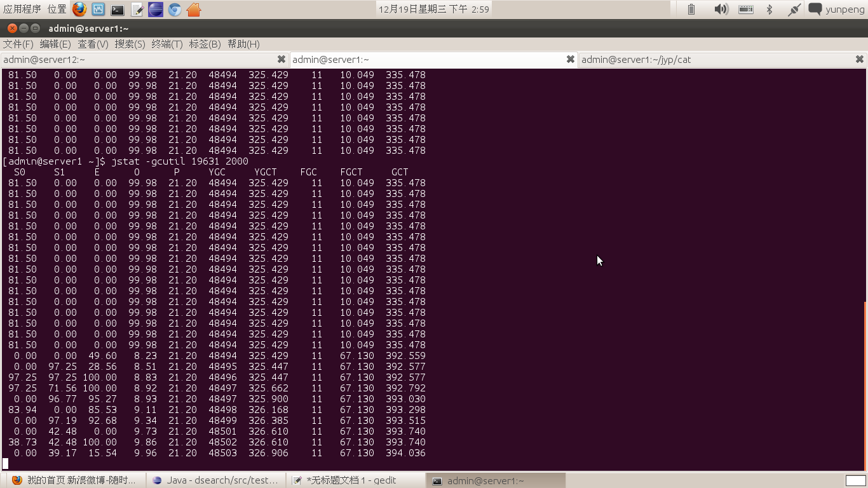
Task: Click the S1 value 39.17
Action: [x=62, y=453]
